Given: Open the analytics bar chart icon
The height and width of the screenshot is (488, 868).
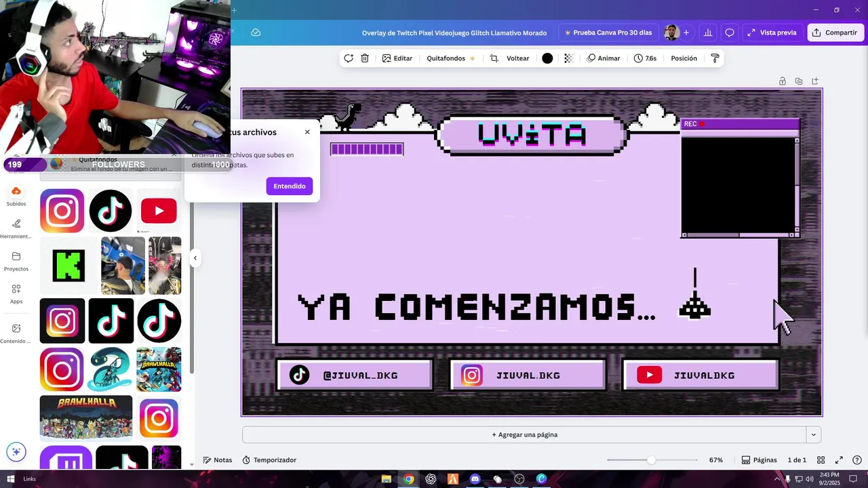Looking at the screenshot, I should pyautogui.click(x=708, y=33).
